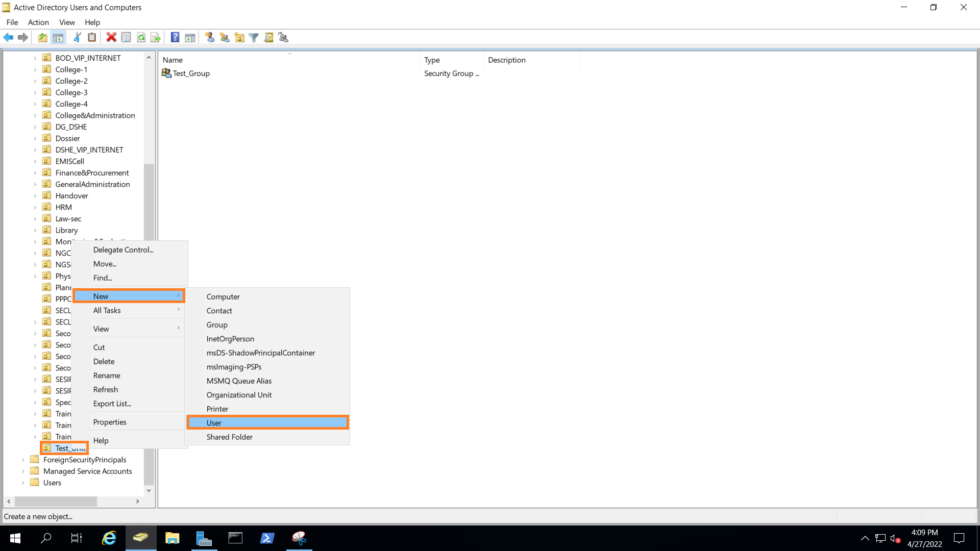Choose Shared Folder from submenu
Viewport: 980px width, 551px height.
pos(268,437)
